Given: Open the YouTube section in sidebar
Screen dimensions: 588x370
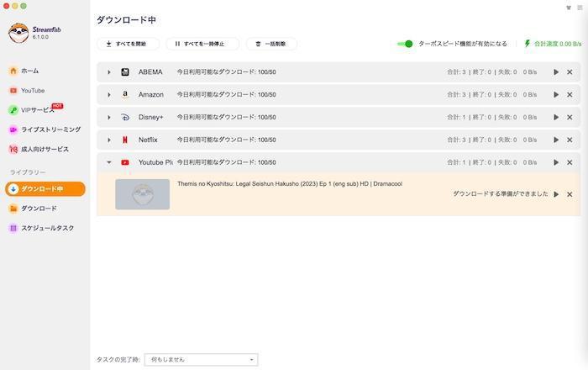Looking at the screenshot, I should point(27,91).
